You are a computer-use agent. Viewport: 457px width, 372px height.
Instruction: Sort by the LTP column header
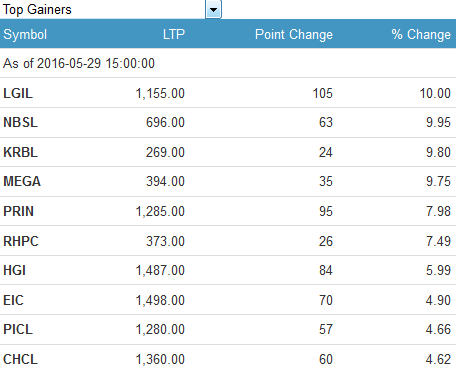(174, 34)
